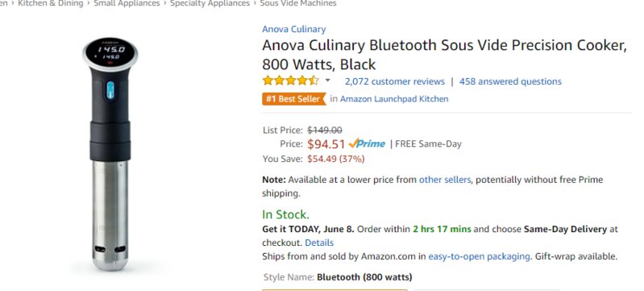Screen dimensions: 644x291
Task: Open easy-to-open packaging info link
Action: 480,256
